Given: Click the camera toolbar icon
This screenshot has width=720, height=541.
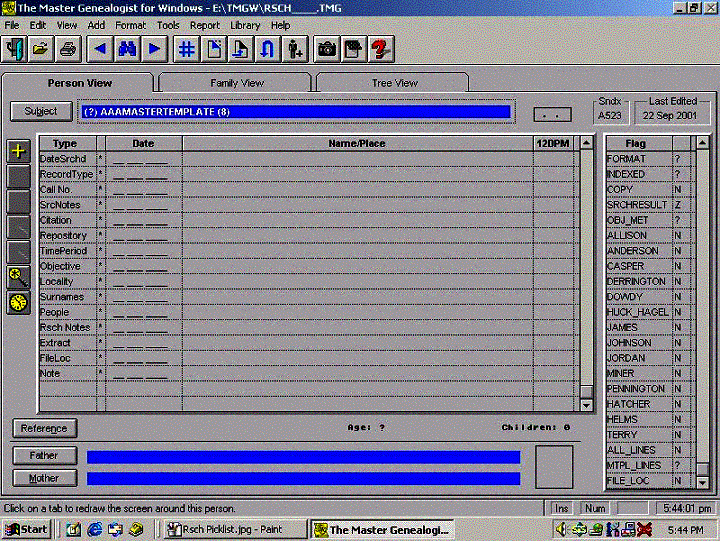Looking at the screenshot, I should [326, 49].
